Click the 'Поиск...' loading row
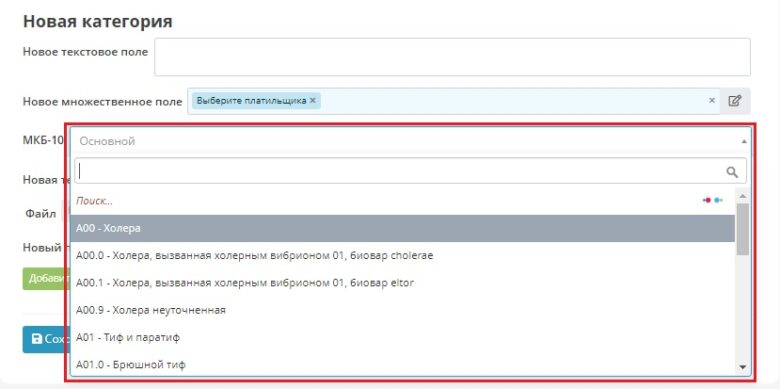780x389 pixels. [402, 201]
